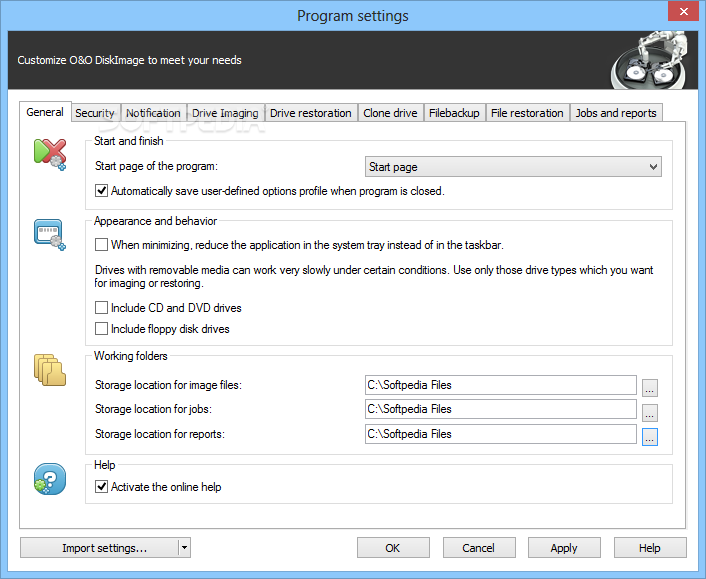Screen dimensions: 706x579
Task: Click the image files storage path field
Action: click(x=501, y=385)
